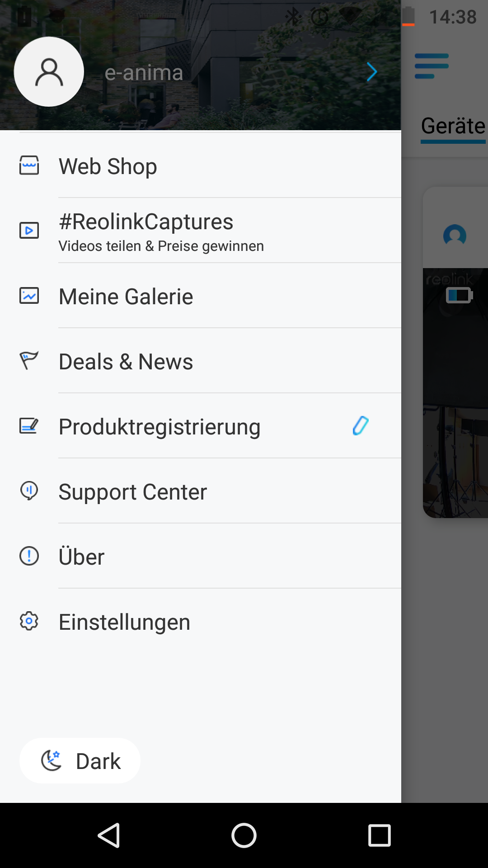Switch to the Geräte tab
The height and width of the screenshot is (868, 488).
453,126
